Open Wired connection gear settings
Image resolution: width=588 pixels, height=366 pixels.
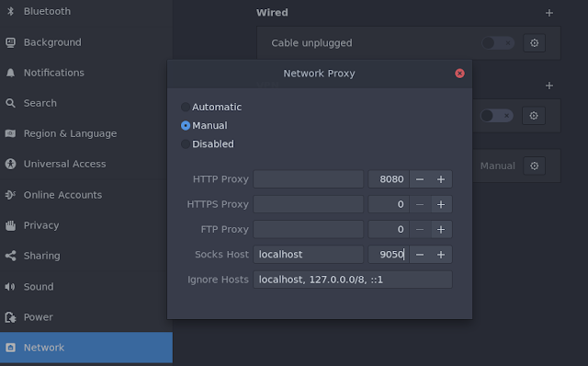pos(534,43)
